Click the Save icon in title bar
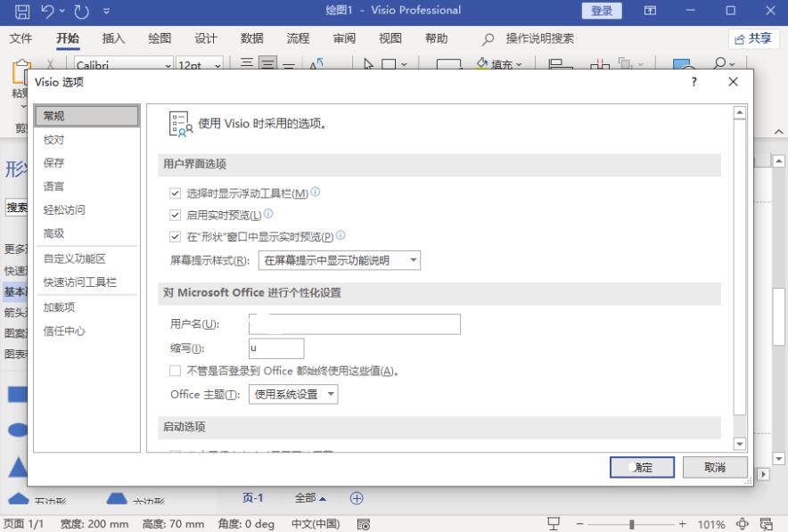Screen dimensions: 788x532 (21, 11)
